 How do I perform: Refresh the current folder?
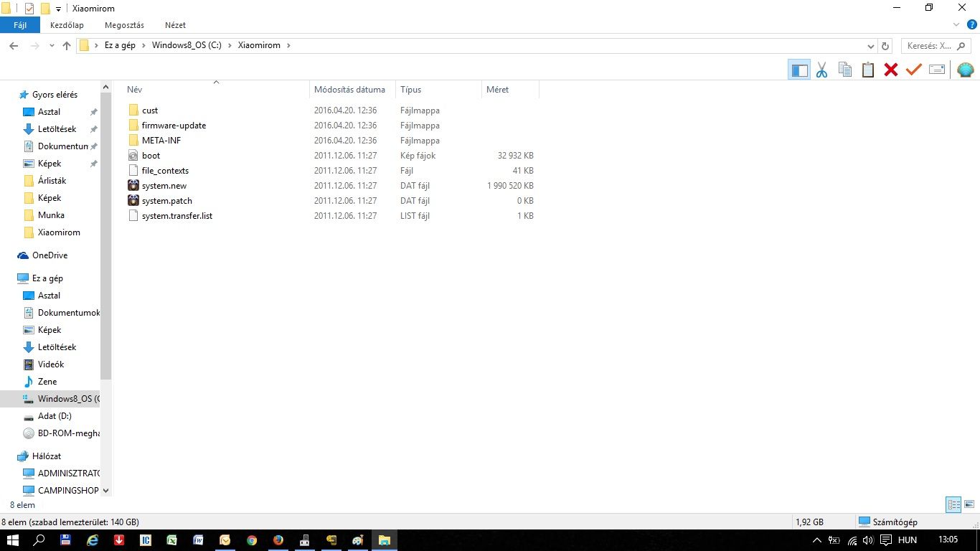point(885,45)
